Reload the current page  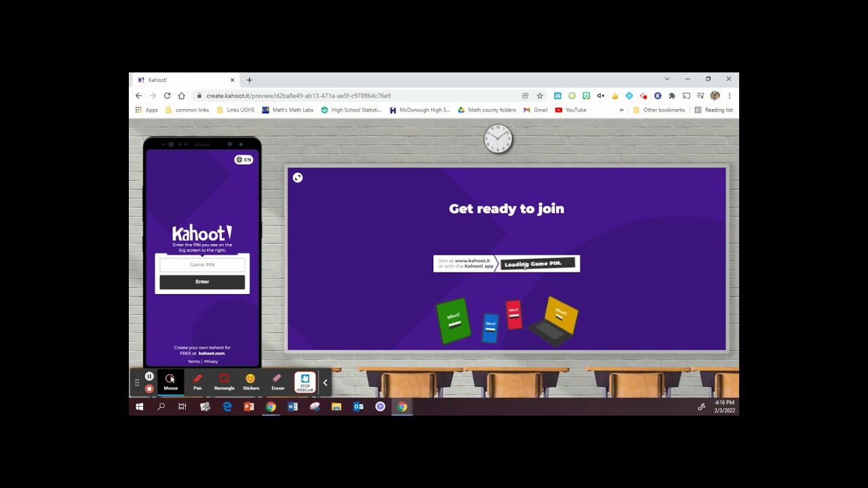(167, 96)
